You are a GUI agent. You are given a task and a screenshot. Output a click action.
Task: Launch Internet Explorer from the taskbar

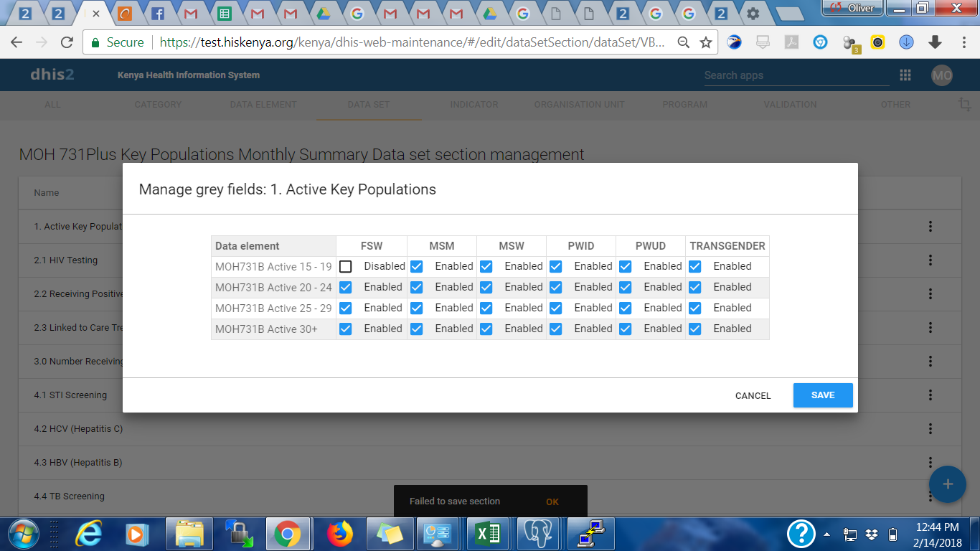click(88, 534)
